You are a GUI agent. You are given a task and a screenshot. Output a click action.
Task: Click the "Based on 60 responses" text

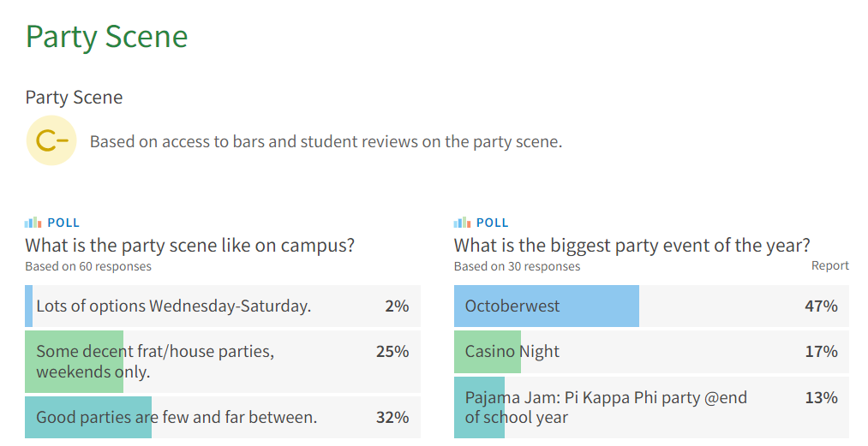(88, 266)
